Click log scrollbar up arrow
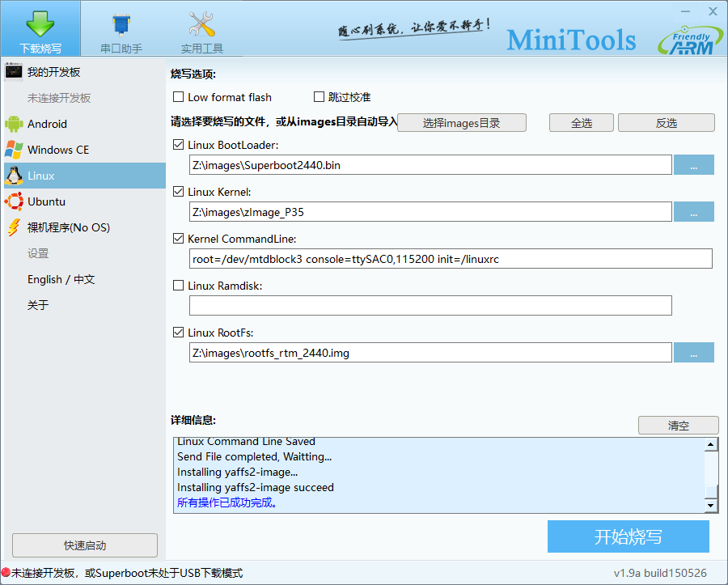 [x=711, y=444]
